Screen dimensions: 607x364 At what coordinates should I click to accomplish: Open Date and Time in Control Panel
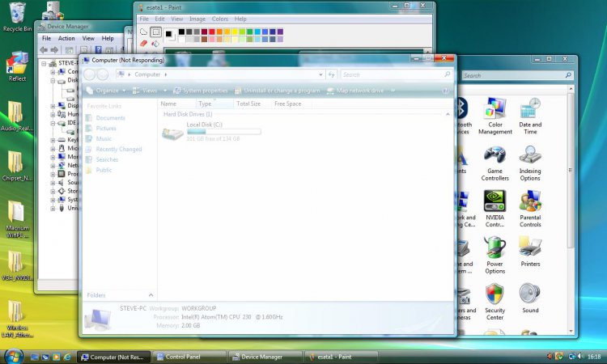530,116
